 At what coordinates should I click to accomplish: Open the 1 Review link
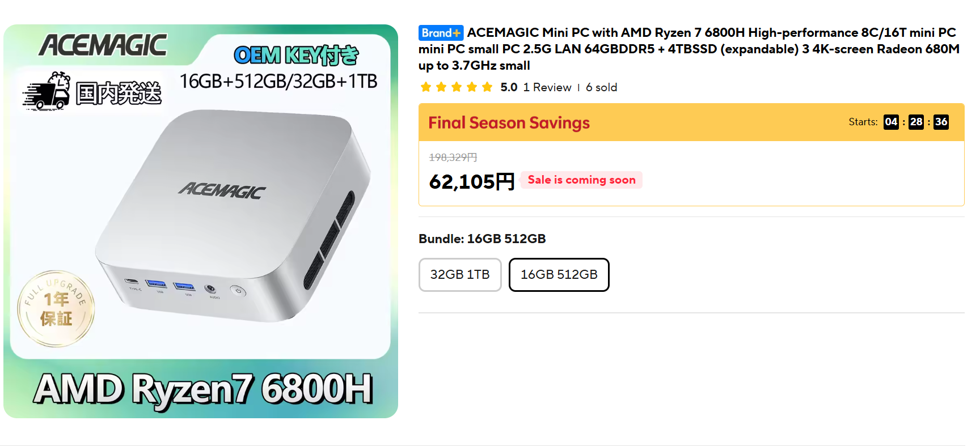[547, 87]
